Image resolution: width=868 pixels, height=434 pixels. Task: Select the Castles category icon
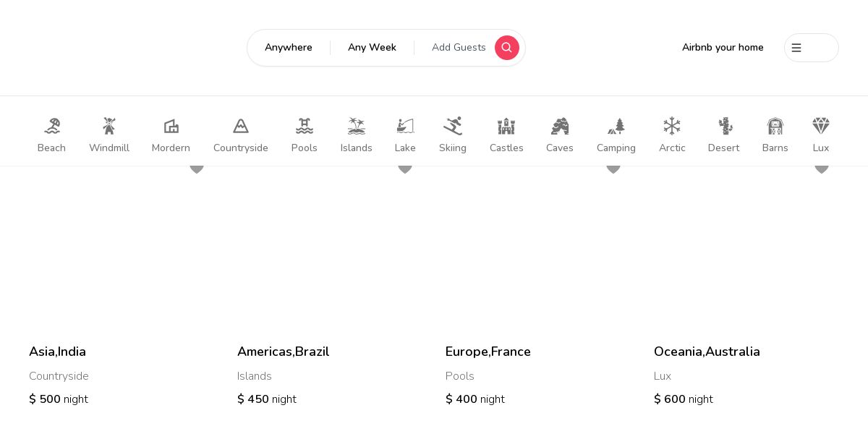point(506,127)
